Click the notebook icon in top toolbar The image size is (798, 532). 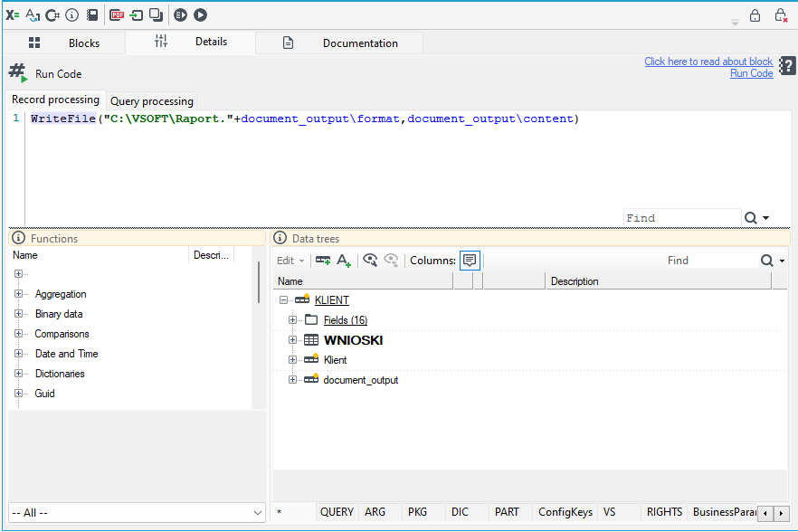coord(92,15)
